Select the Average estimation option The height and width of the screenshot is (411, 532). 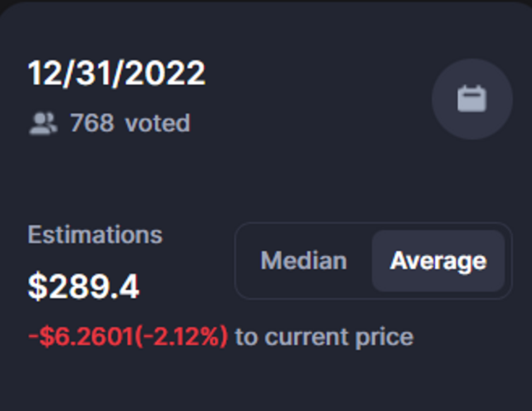pyautogui.click(x=438, y=261)
